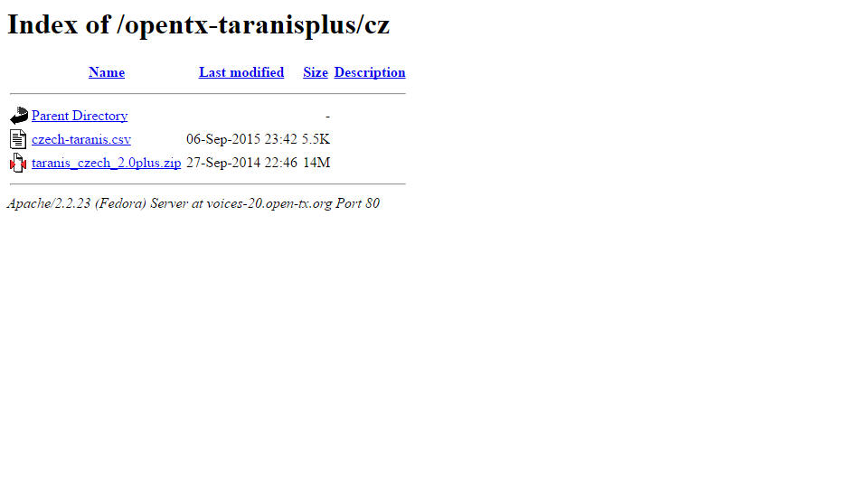Click the czech-taranis.csv text file icon
The width and height of the screenshot is (868, 488).
point(18,139)
